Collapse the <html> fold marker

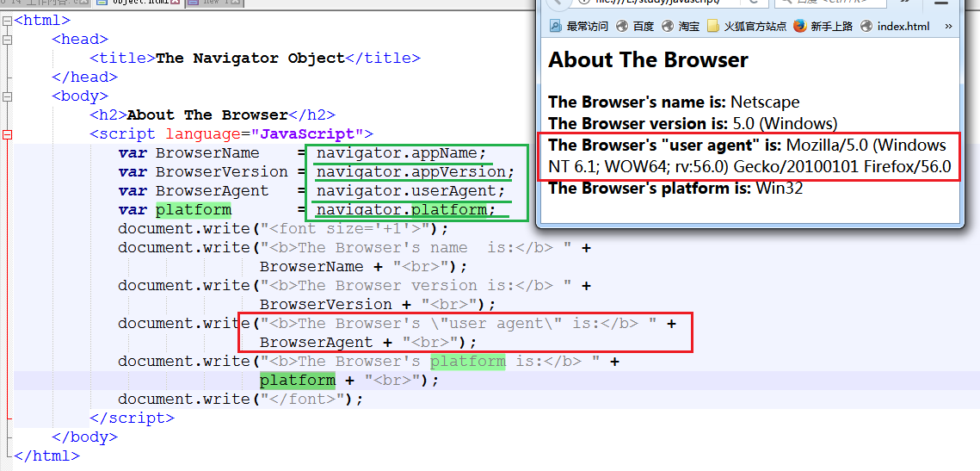tap(7, 21)
